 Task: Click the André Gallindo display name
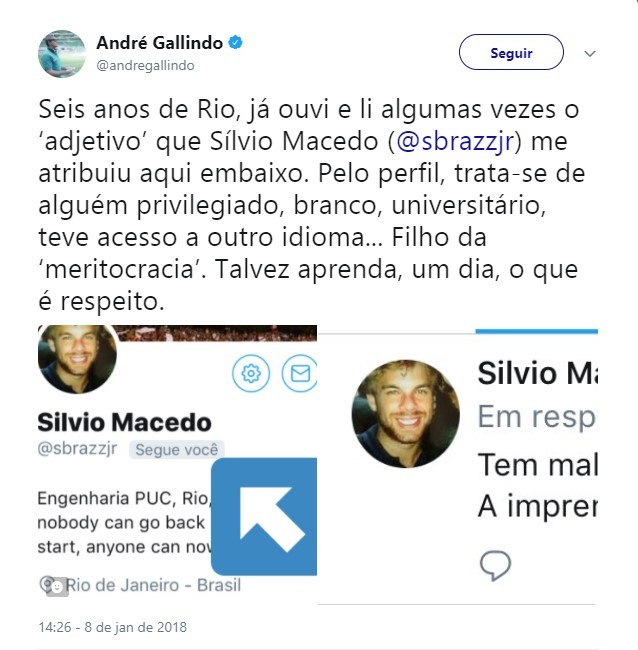coord(160,43)
